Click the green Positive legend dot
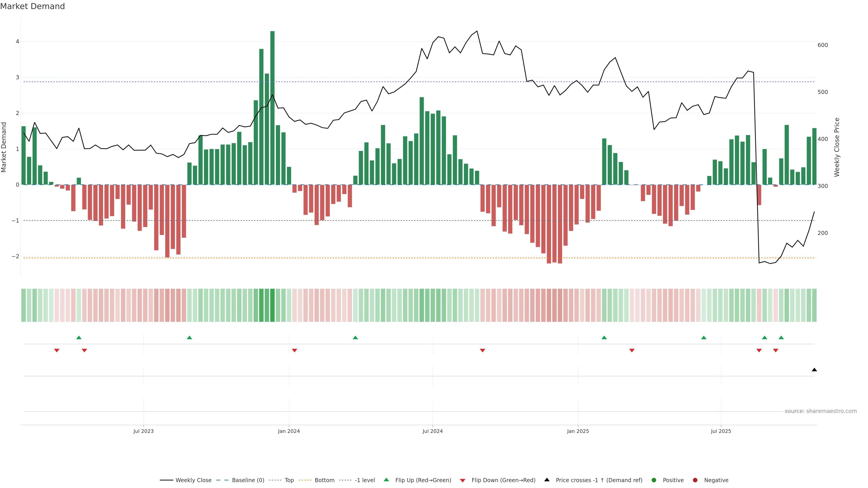Screen dimensions: 868x488 coord(654,480)
